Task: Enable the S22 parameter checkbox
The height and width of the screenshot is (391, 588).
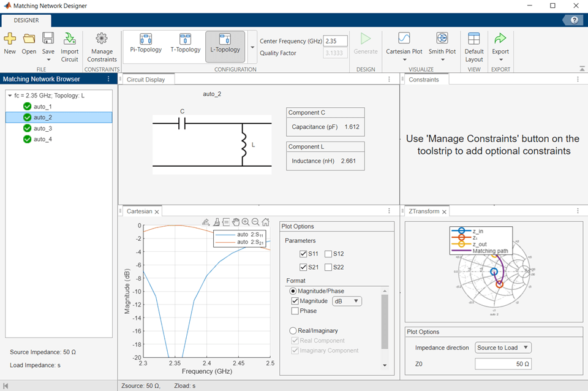Action: tap(329, 267)
